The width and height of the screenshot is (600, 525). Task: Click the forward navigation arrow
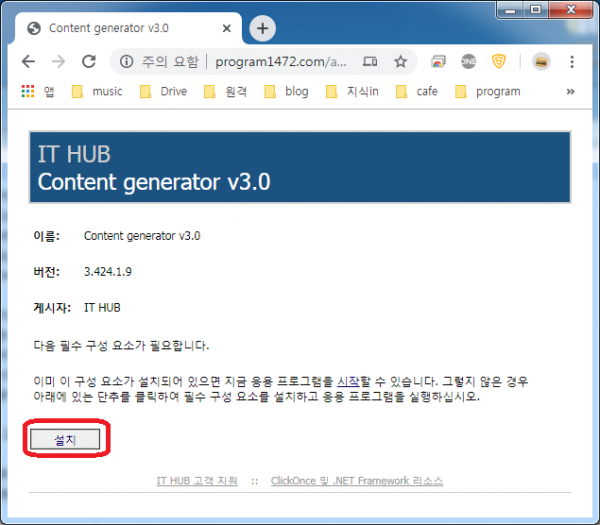tap(58, 61)
